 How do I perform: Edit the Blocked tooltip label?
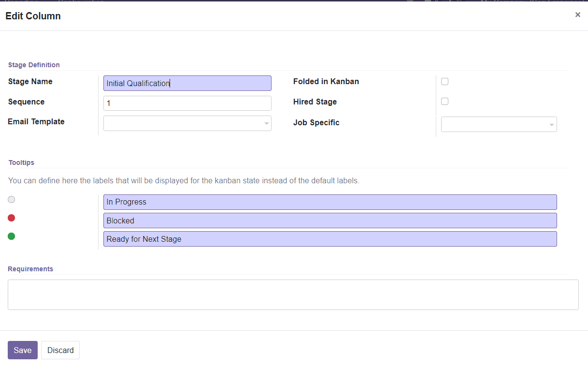pos(330,220)
